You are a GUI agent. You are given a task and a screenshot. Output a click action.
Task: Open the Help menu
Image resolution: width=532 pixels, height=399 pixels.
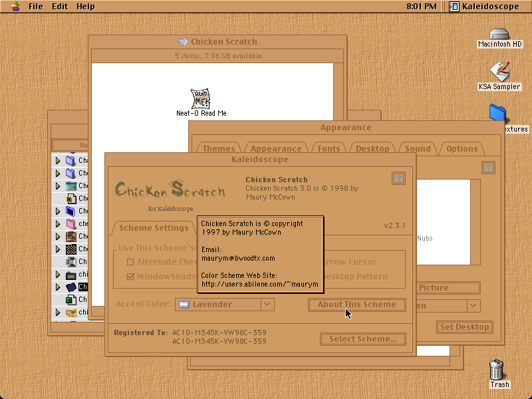pyautogui.click(x=86, y=7)
